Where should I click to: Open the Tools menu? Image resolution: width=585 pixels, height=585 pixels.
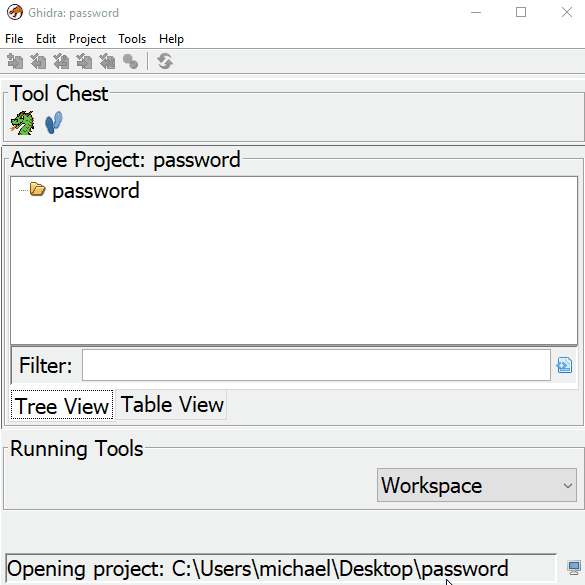coord(132,39)
